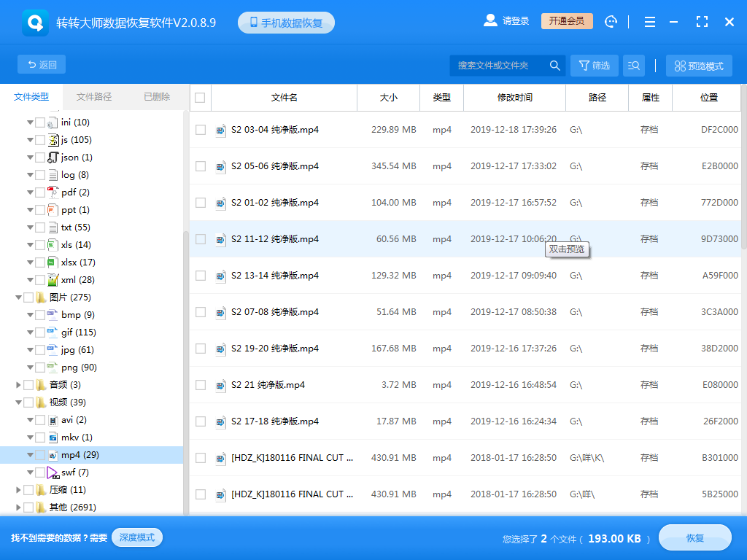Tick the 视频 (39) category checkbox

coord(28,402)
